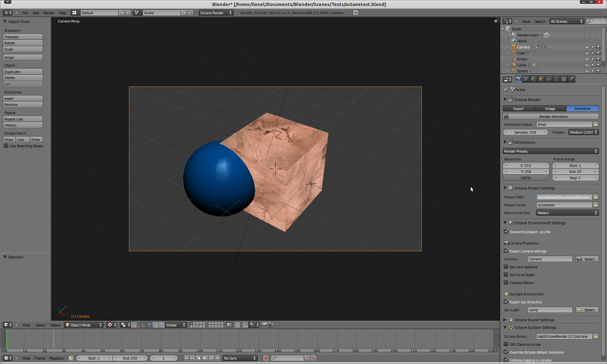Open the Texture properties tab icon
The image size is (607, 364).
564,79
